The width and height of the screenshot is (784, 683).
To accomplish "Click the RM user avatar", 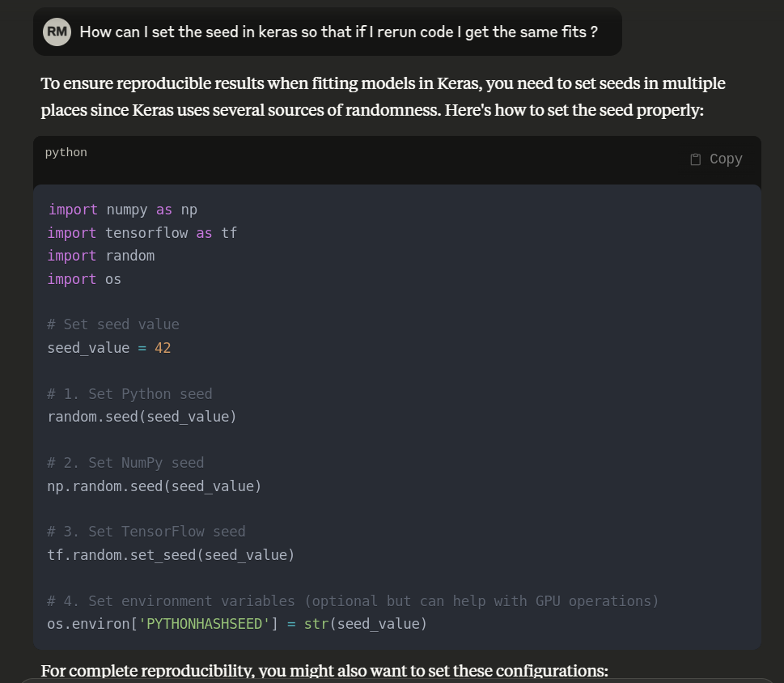I will pyautogui.click(x=57, y=32).
